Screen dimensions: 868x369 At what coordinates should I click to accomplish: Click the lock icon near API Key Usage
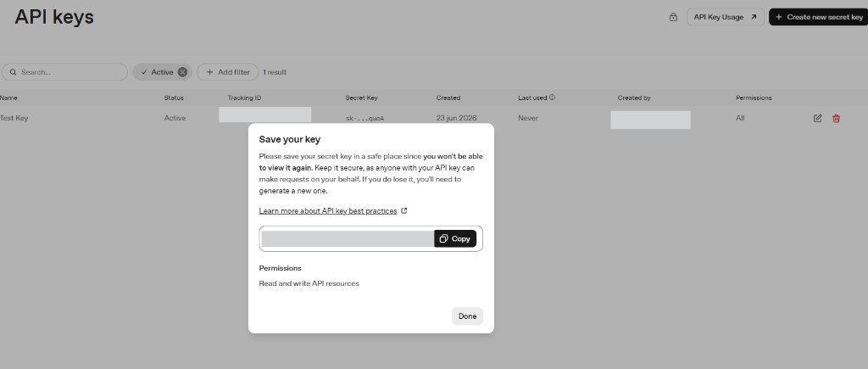(673, 17)
